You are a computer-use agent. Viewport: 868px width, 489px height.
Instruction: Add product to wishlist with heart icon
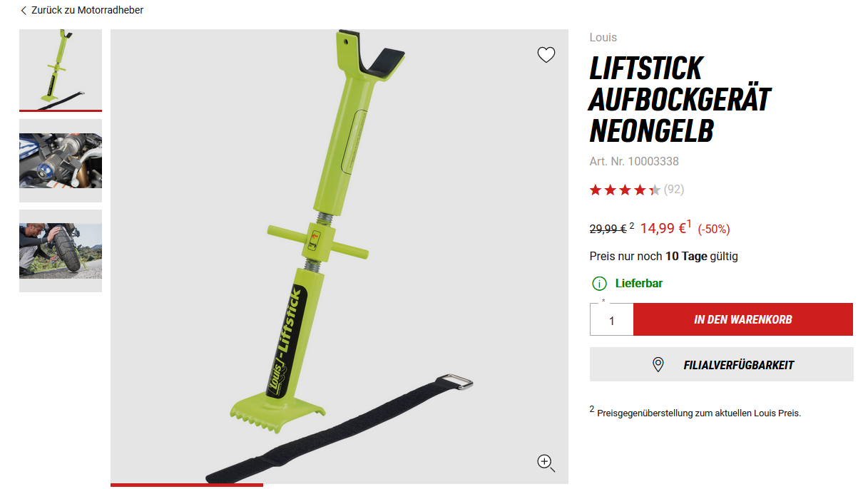point(546,55)
